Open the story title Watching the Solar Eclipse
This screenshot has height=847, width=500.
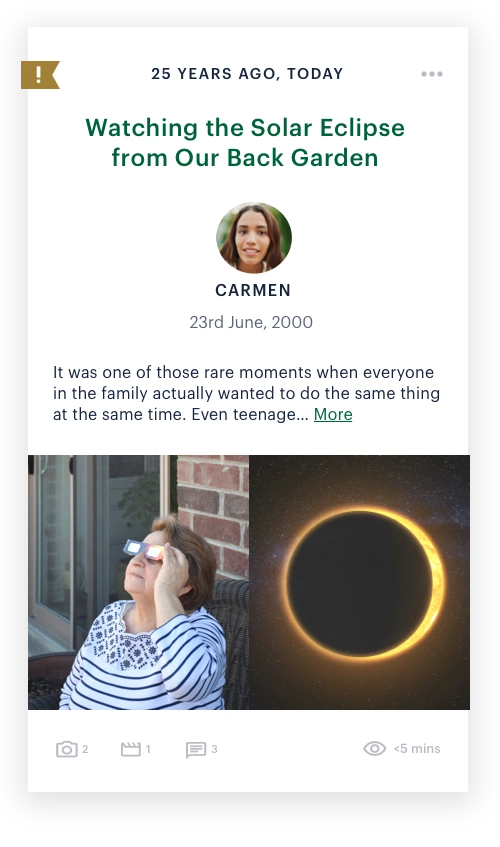(x=245, y=143)
